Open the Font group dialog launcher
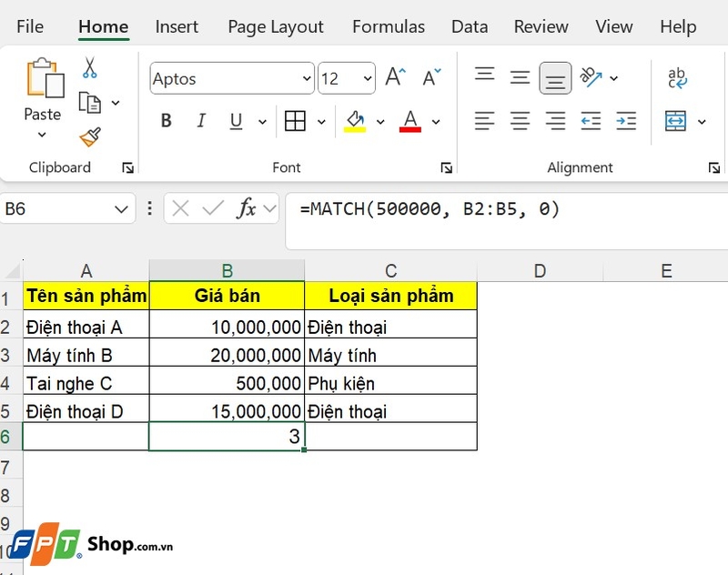The image size is (728, 575). coord(446,167)
